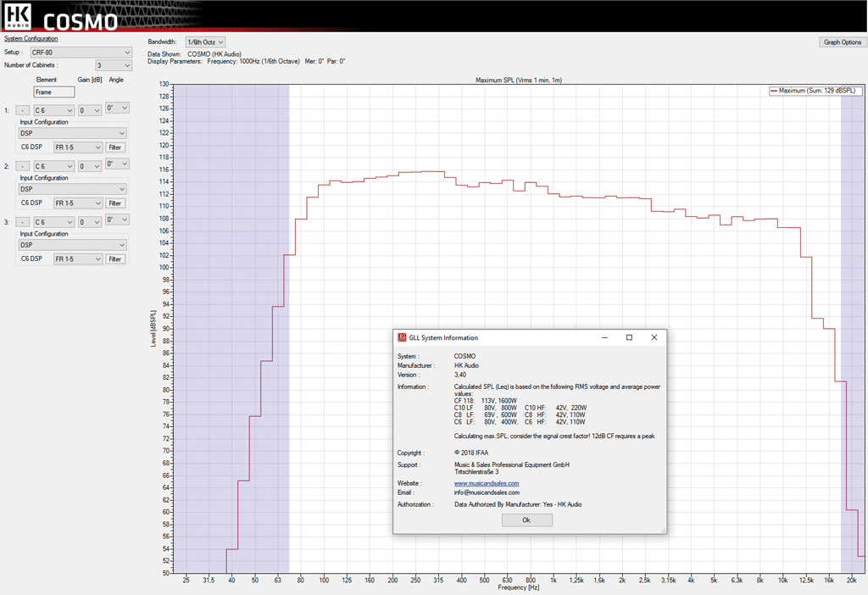The width and height of the screenshot is (868, 595).
Task: Click Ok in the system information dialog
Action: 526,520
